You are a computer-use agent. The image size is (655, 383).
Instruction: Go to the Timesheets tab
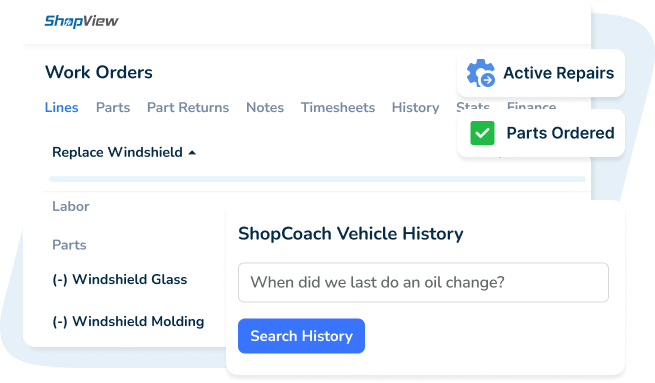(x=338, y=107)
